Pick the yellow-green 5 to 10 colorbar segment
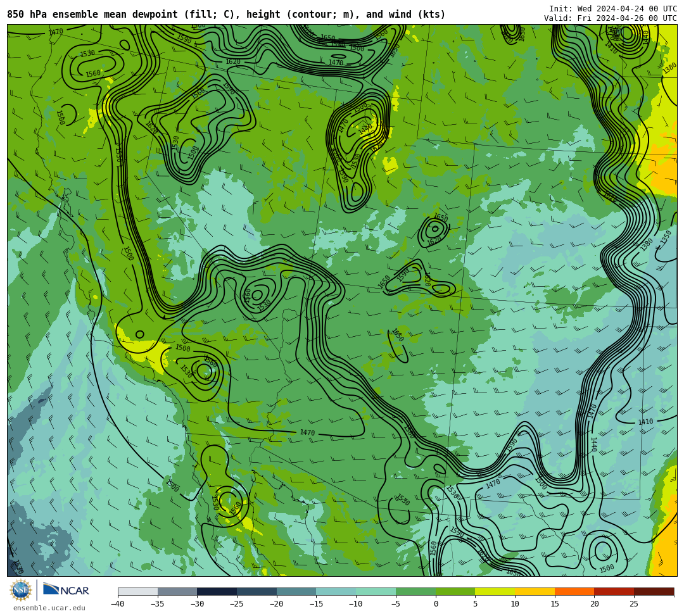The width and height of the screenshot is (684, 616). pos(495,591)
